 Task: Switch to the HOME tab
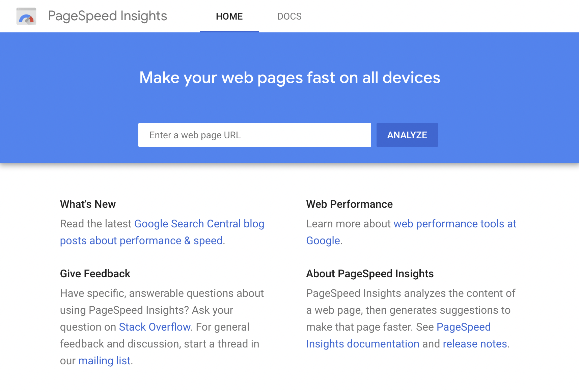(229, 16)
